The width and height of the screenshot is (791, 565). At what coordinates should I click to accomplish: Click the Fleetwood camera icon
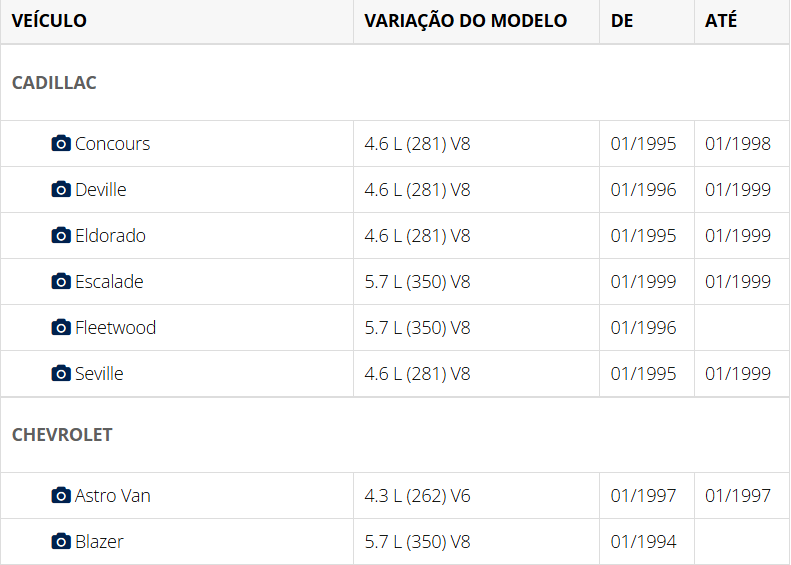coord(61,328)
